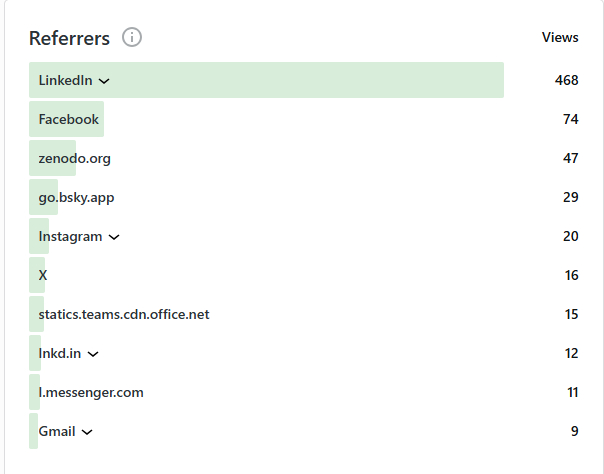Click the 9 views count for Gmail
Viewport: 604px width, 474px height.
click(x=573, y=432)
